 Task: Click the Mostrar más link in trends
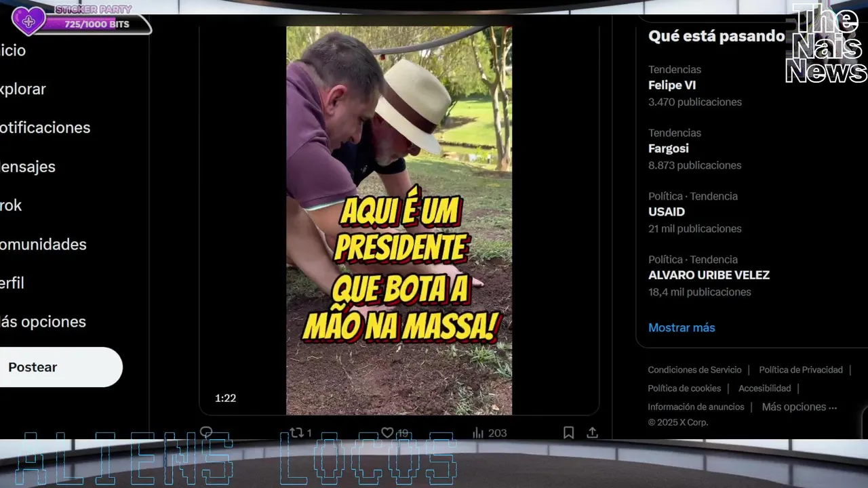point(682,327)
